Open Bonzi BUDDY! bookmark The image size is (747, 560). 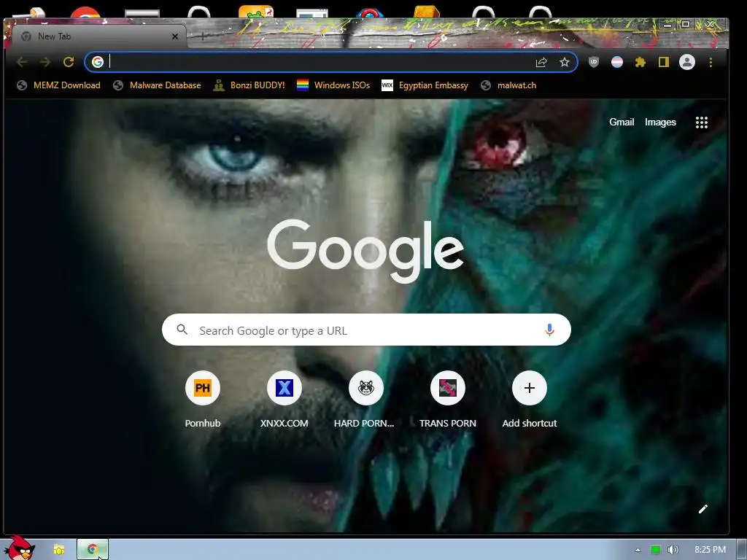(x=249, y=85)
